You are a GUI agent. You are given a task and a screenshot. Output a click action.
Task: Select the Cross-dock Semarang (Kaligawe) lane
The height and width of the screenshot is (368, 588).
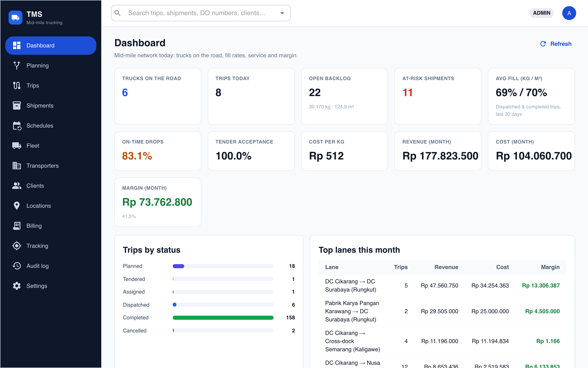click(442, 341)
